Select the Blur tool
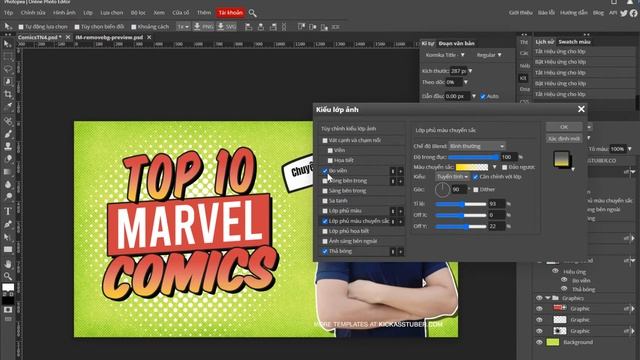 8,184
